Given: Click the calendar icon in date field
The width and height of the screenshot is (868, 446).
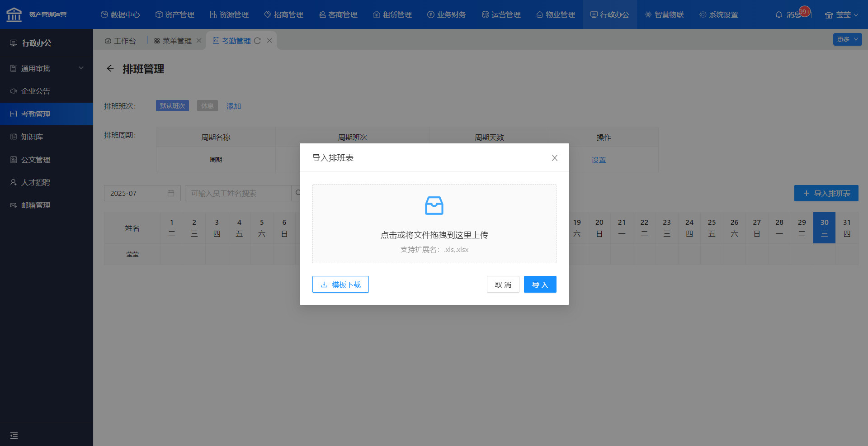Looking at the screenshot, I should (171, 193).
